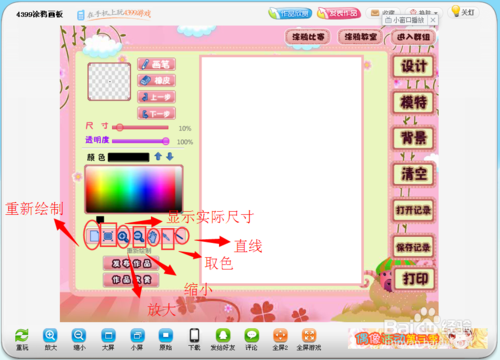Click the grayscale strip beside the palette
This screenshot has height=360, width=500.
(178, 188)
